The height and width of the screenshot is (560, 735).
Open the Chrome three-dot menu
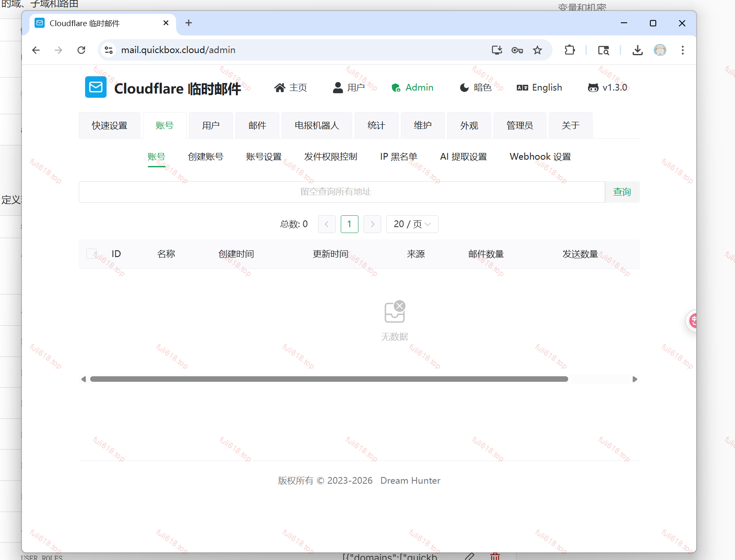click(683, 50)
